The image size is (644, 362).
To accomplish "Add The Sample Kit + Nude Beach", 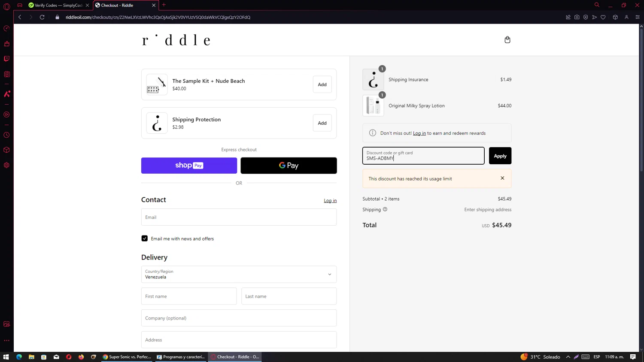I will [322, 84].
